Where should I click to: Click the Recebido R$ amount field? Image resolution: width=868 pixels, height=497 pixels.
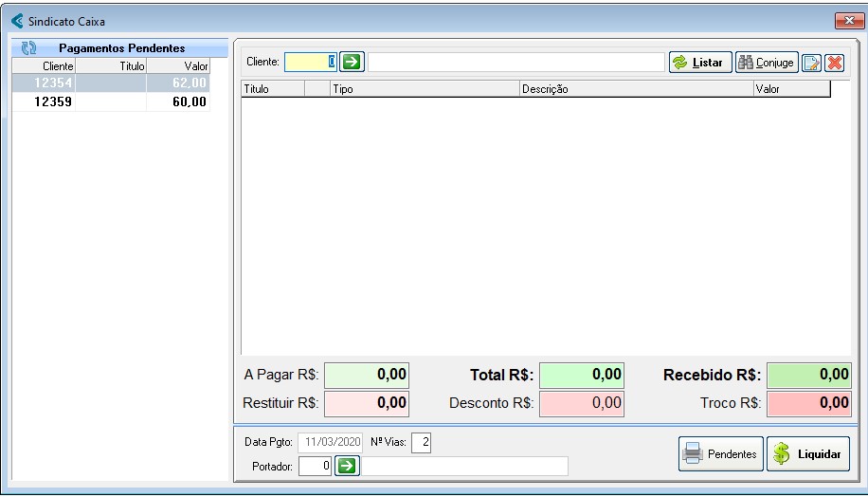point(808,375)
